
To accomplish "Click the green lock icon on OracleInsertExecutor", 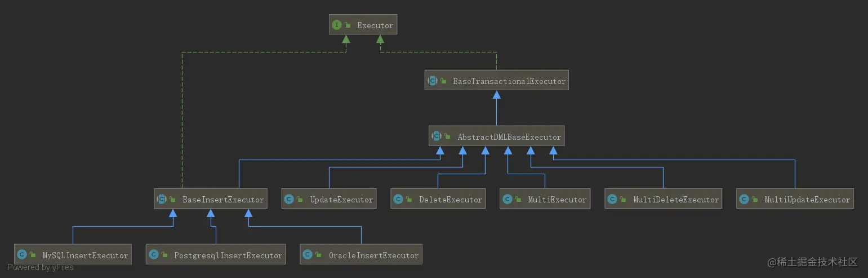I will [x=319, y=255].
